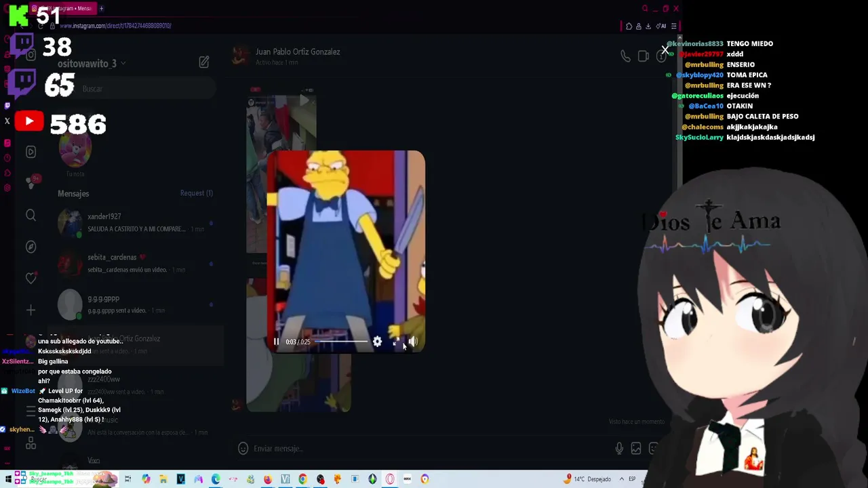Open Windows Start menu
Screen dimensions: 868x488
click(x=8, y=479)
